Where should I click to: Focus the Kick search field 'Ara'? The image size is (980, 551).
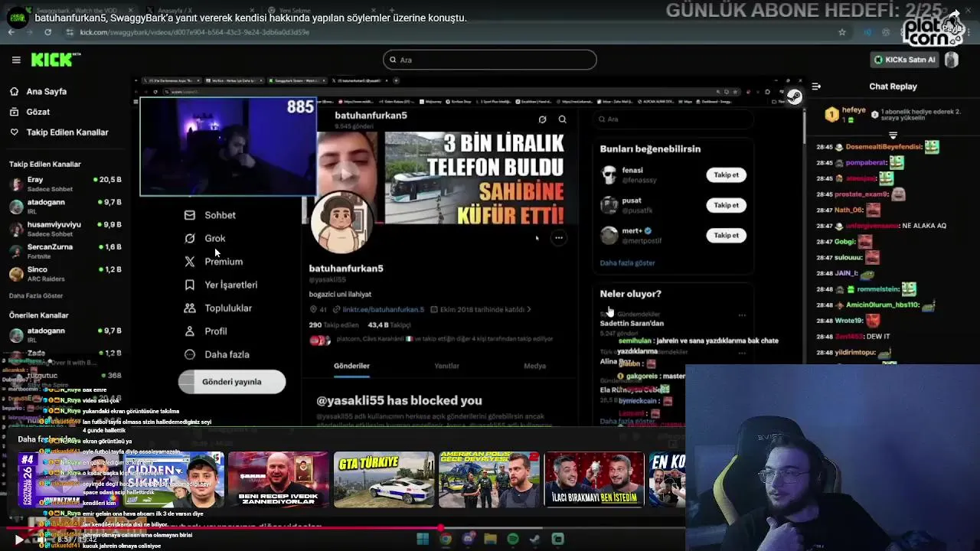[x=490, y=60]
